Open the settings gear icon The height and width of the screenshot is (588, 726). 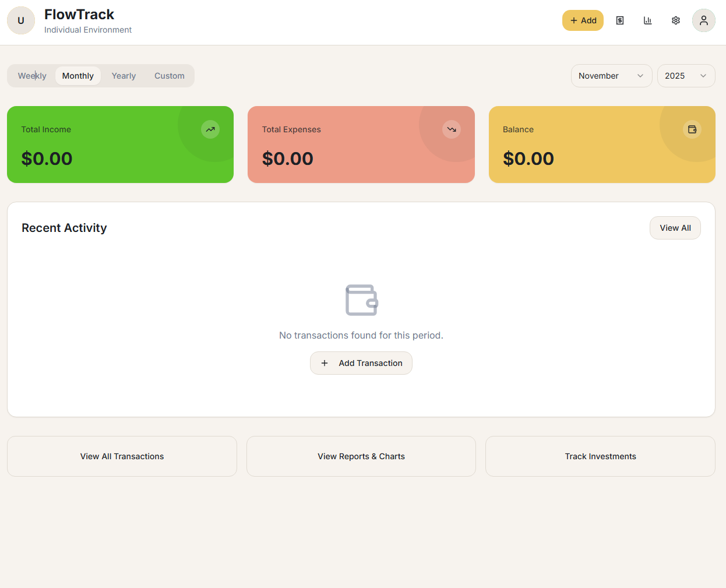[x=675, y=20]
